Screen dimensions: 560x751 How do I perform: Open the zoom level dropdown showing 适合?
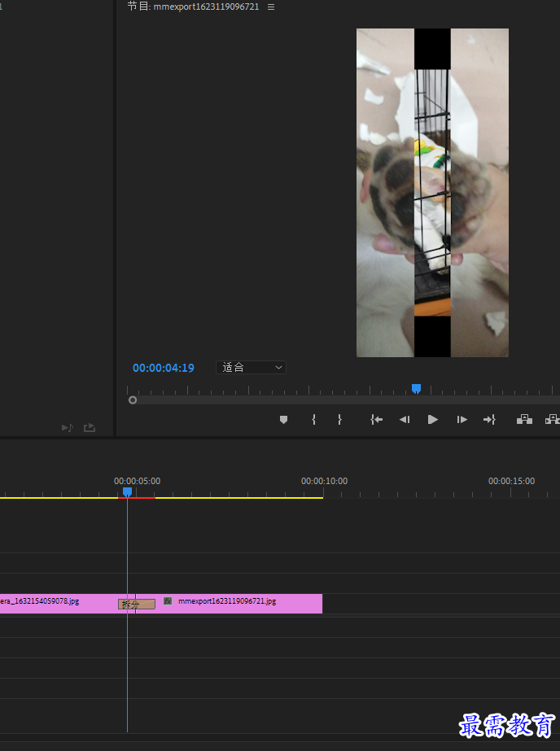pyautogui.click(x=251, y=367)
